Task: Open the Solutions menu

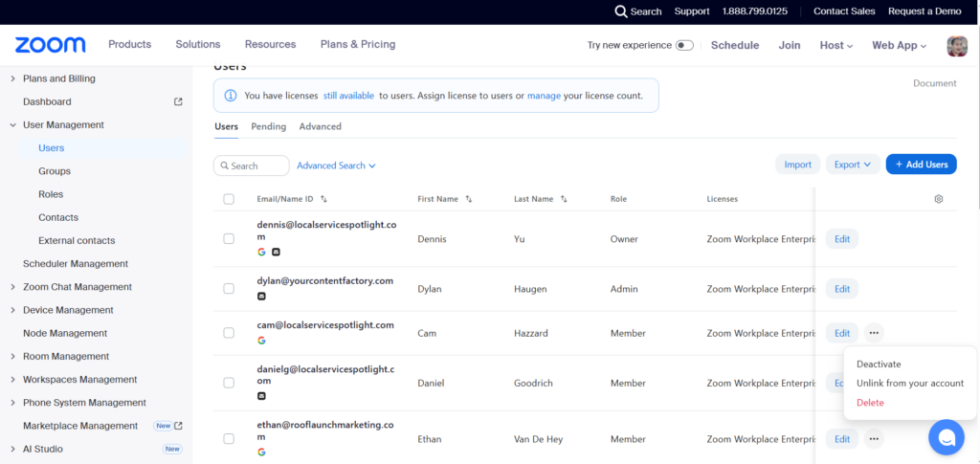Action: (x=197, y=44)
